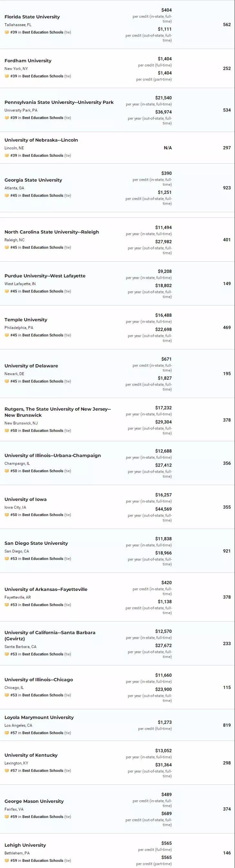Open the University of Nebraska--Lincoln page

click(x=41, y=140)
